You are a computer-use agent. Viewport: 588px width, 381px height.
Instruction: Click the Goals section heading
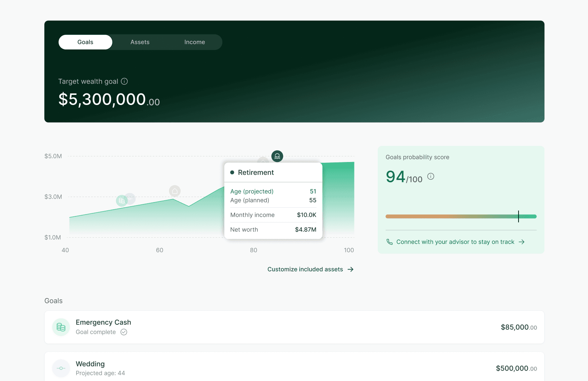coord(53,301)
